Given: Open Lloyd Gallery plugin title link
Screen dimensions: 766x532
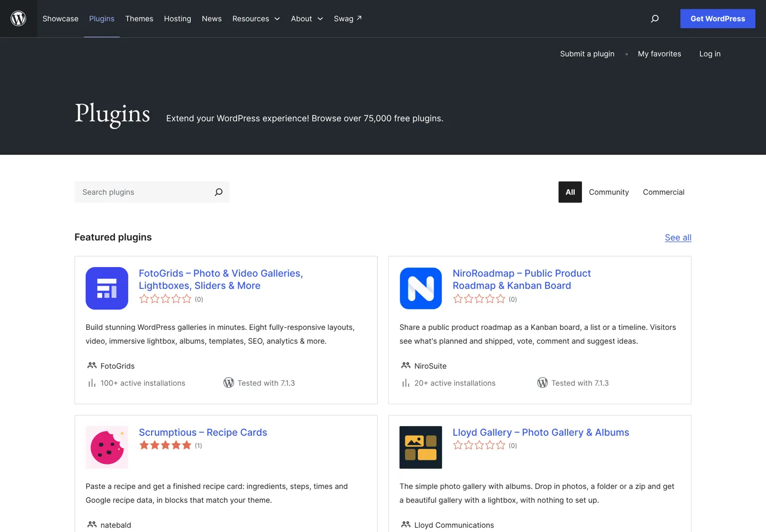Looking at the screenshot, I should (x=541, y=433).
